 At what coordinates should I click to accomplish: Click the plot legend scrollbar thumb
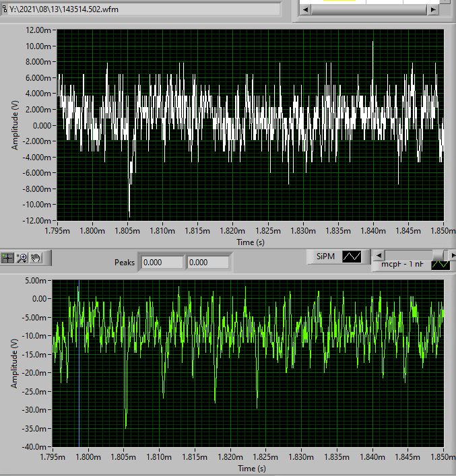pos(439,256)
